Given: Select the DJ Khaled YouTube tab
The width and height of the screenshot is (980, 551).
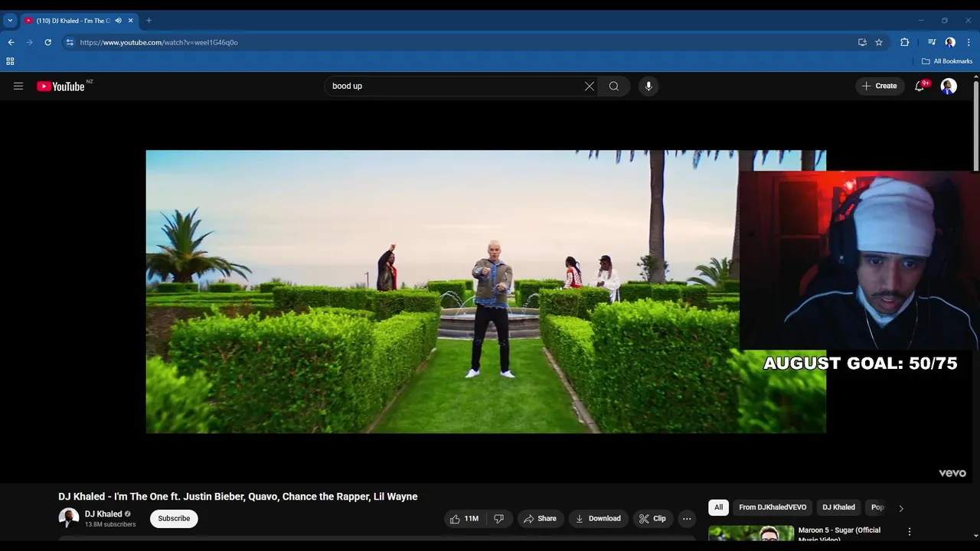Looking at the screenshot, I should click(73, 21).
